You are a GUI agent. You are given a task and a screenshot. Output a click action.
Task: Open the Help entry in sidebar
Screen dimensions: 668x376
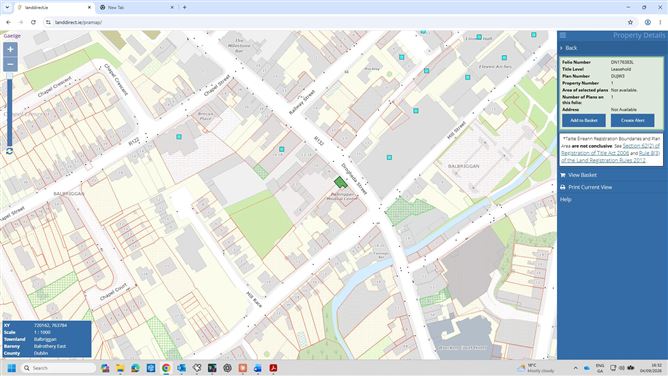point(565,199)
